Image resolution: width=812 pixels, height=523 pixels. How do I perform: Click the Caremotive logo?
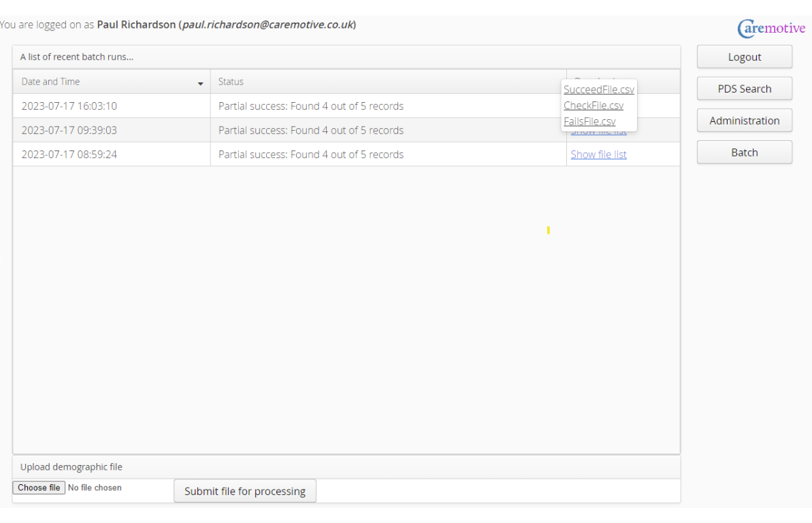(771, 28)
